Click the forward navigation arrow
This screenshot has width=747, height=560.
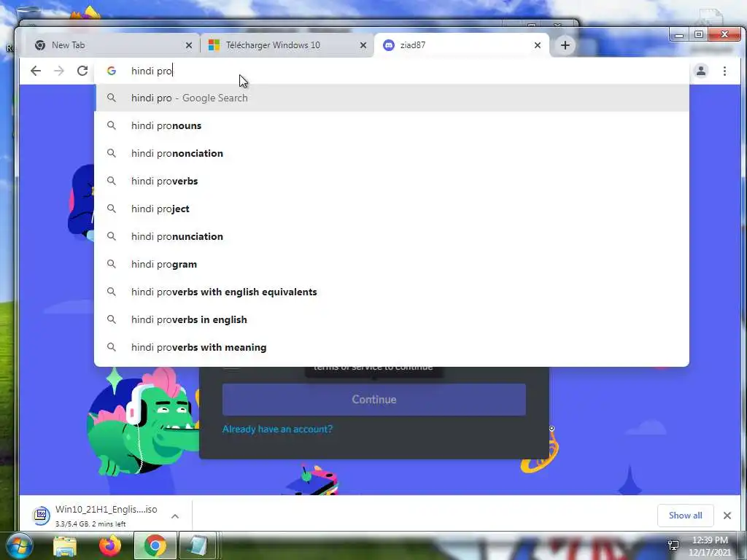pyautogui.click(x=59, y=71)
